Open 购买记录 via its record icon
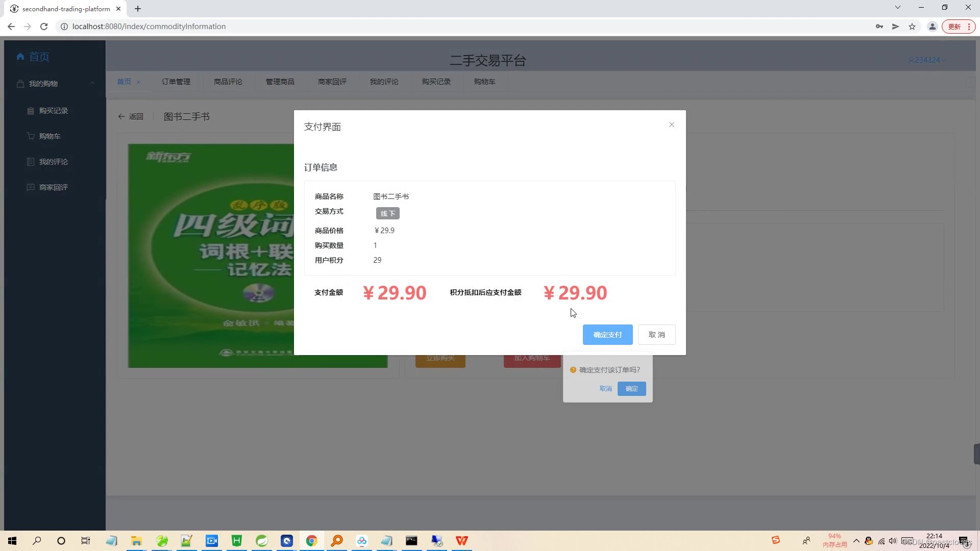980x551 pixels. (31, 110)
